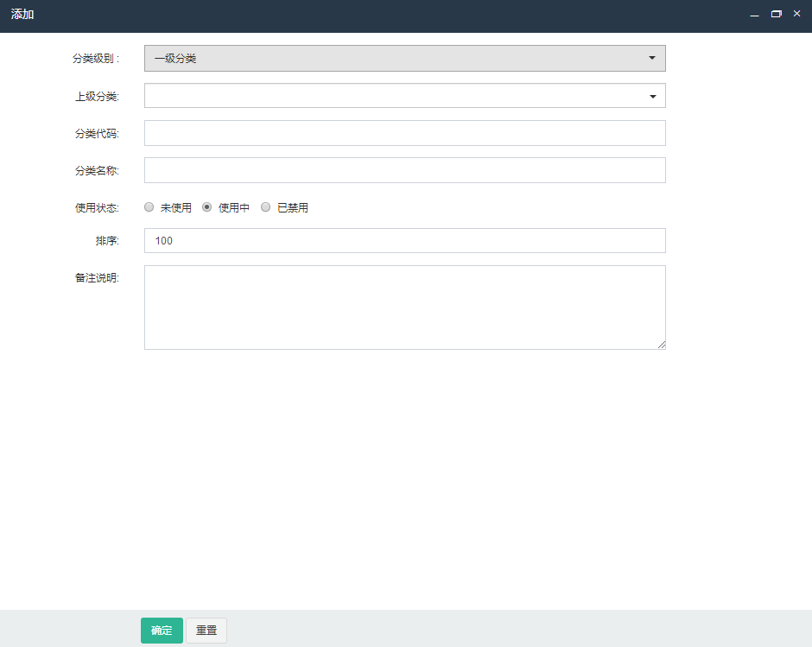Click the caret arrow in 分类级别 field
This screenshot has height=647, width=812.
652,58
